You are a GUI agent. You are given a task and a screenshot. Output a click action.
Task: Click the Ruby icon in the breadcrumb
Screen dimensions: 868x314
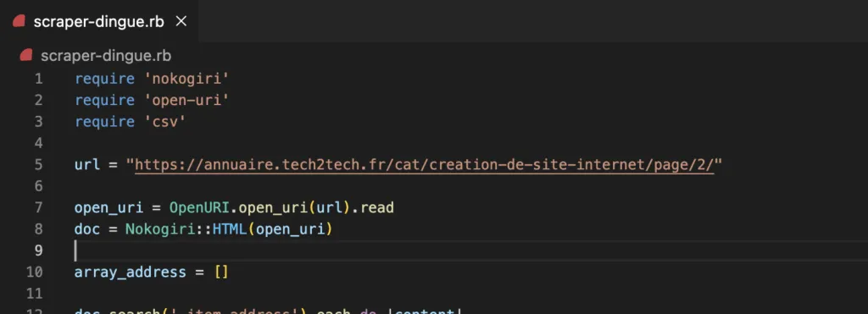(26, 56)
